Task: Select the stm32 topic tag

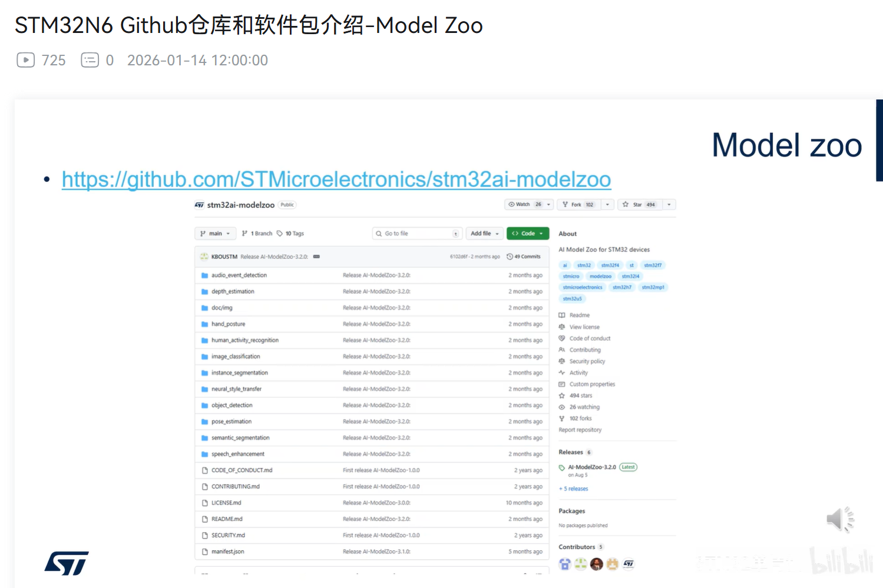Action: (584, 265)
